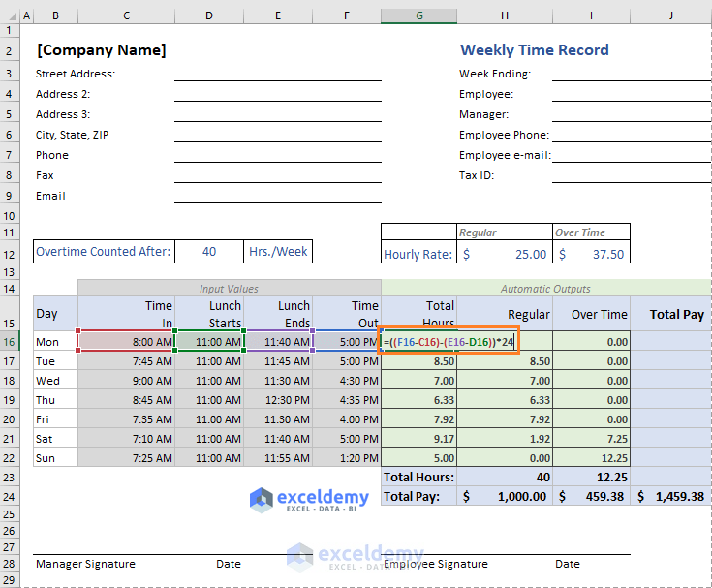Select Thursday total hours 6.33
Screen dimensions: 712x588
pyautogui.click(x=418, y=400)
